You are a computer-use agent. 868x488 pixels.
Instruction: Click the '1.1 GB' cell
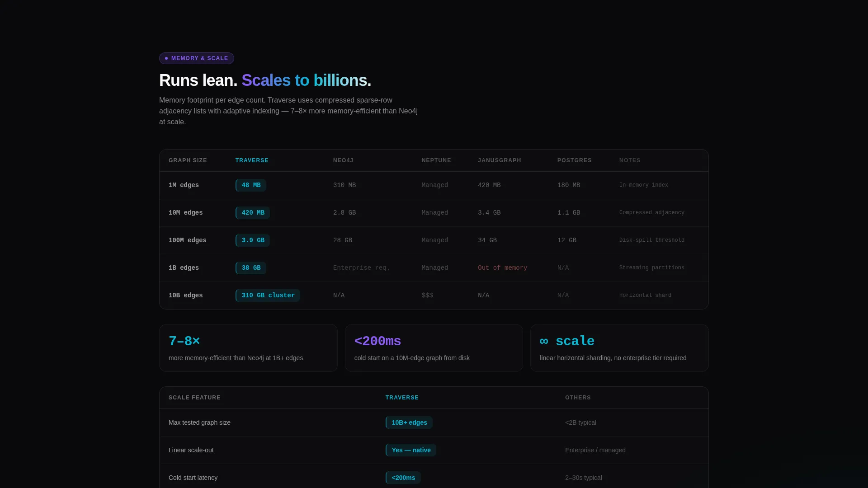click(x=569, y=213)
